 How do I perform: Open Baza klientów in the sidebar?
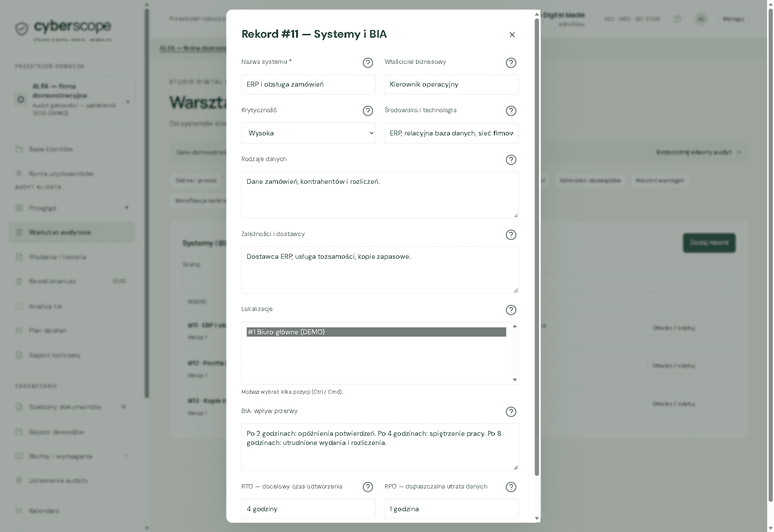51,149
